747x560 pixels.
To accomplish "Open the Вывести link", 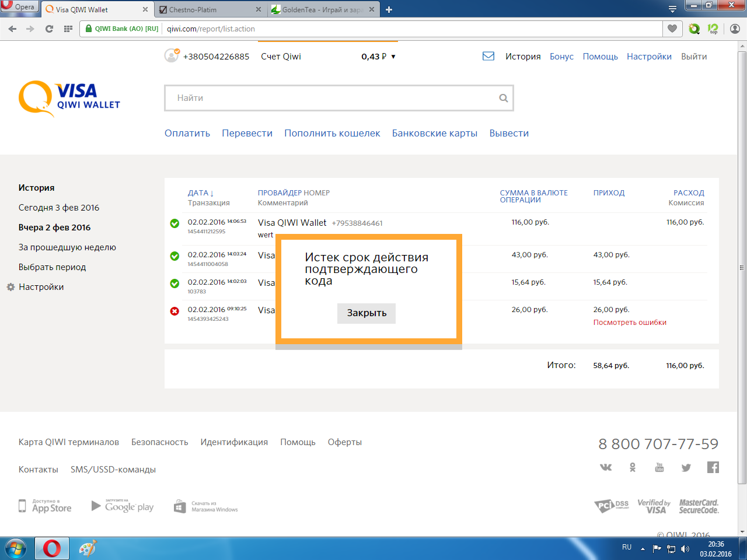I will (x=509, y=134).
